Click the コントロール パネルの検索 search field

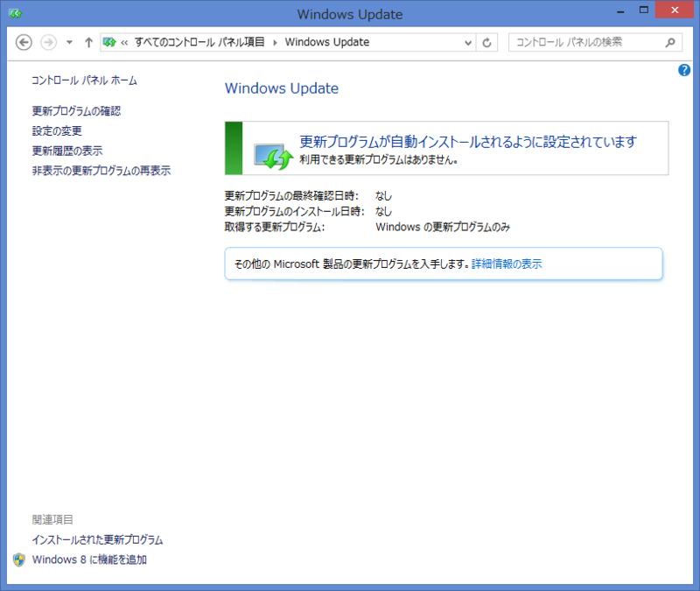click(595, 42)
